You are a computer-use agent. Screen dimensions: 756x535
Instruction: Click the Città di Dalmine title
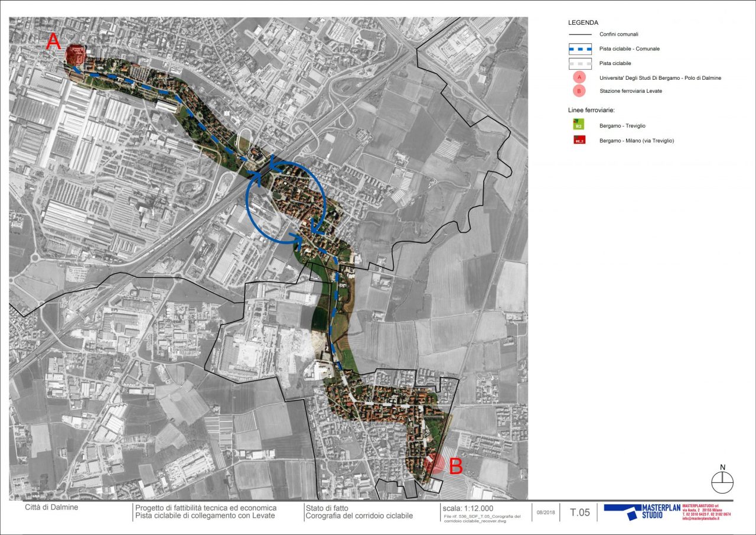coord(51,507)
